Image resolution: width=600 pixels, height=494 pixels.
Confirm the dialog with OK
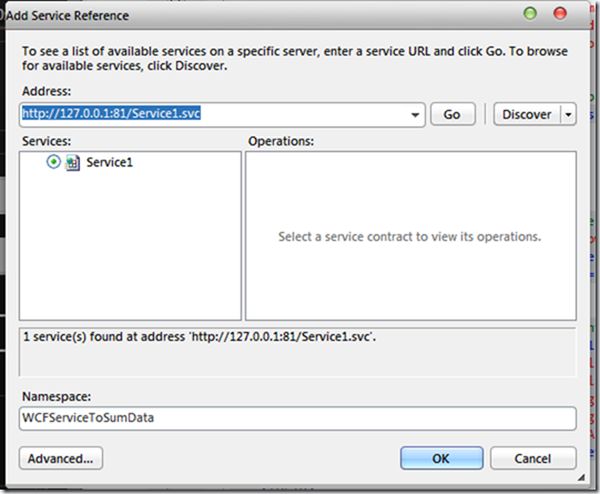click(x=441, y=458)
